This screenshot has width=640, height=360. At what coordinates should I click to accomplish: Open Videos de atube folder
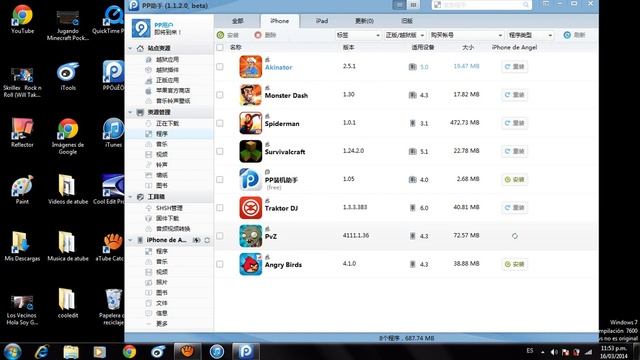(68, 190)
